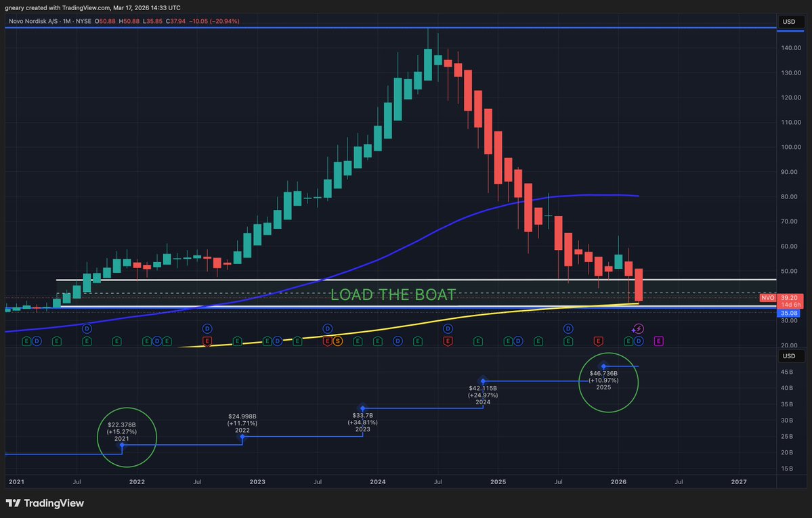Click the blue 35.08 price label

pyautogui.click(x=789, y=314)
